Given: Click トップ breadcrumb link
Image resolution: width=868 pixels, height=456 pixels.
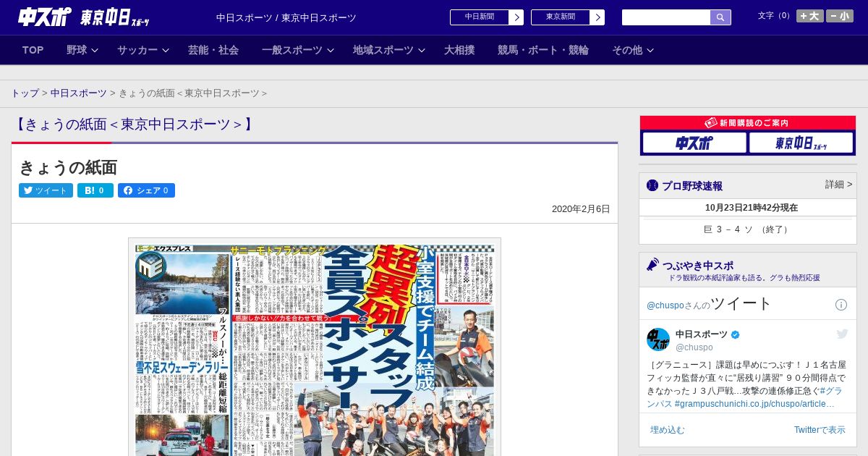Looking at the screenshot, I should [25, 93].
